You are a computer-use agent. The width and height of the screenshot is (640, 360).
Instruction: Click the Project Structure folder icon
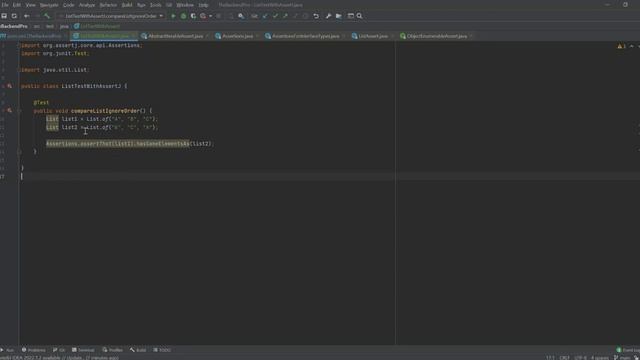click(x=339, y=16)
